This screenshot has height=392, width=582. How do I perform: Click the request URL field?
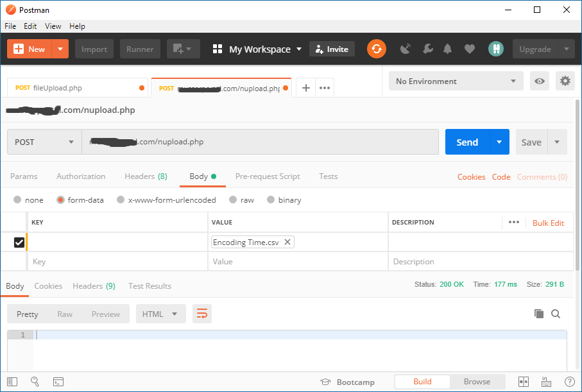260,142
